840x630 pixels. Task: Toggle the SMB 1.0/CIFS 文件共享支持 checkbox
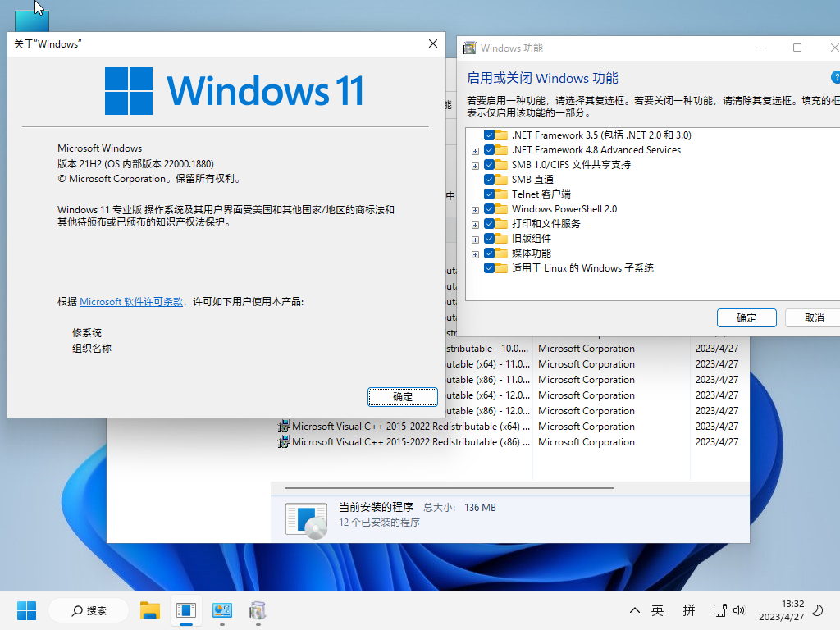[489, 164]
